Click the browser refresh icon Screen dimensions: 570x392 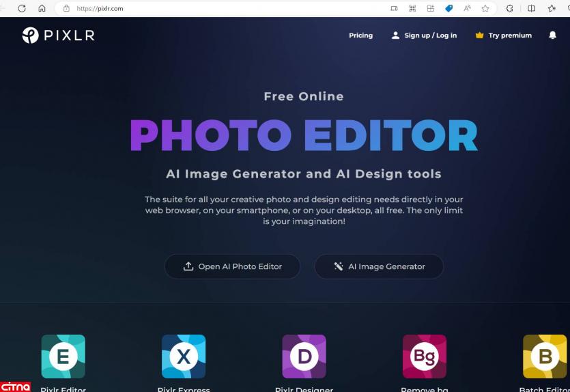[22, 8]
